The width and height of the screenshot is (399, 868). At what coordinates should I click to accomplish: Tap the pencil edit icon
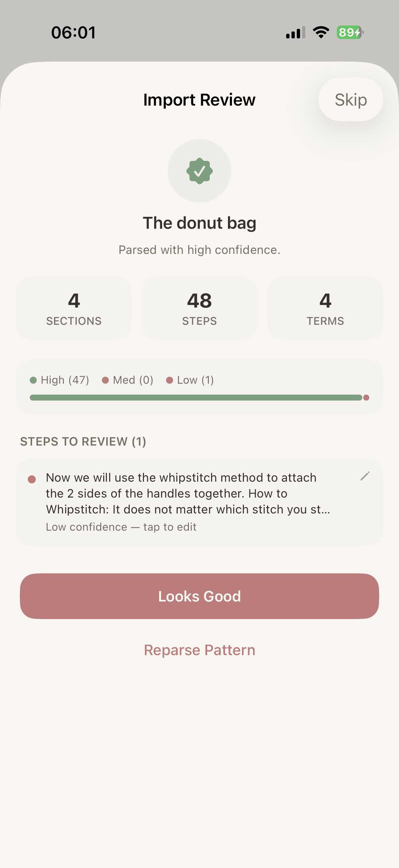click(x=365, y=476)
